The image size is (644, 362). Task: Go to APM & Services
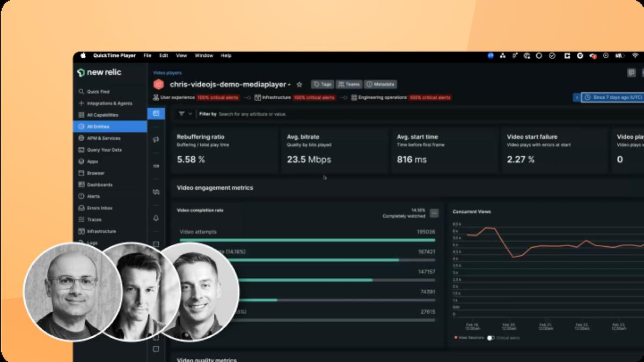tap(99, 138)
